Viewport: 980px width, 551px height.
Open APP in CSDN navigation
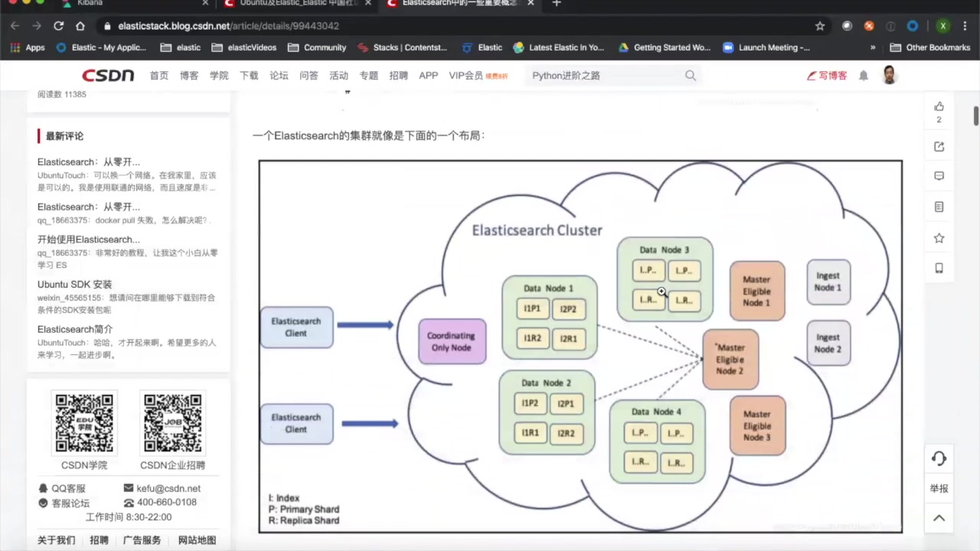tap(429, 76)
